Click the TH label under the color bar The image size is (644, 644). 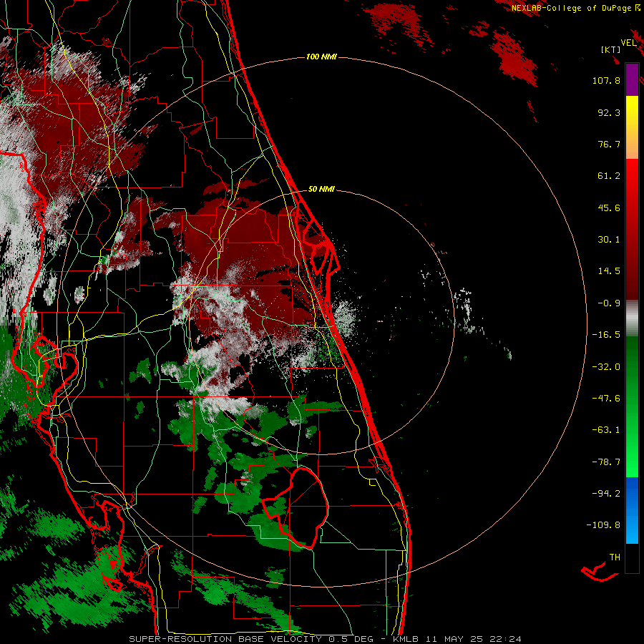[x=615, y=557]
